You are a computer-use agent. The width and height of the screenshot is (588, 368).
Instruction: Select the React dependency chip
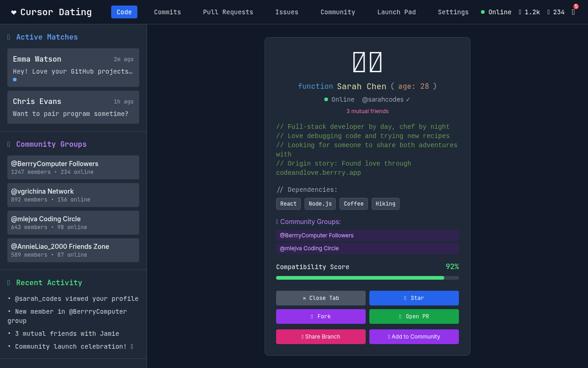tap(288, 203)
